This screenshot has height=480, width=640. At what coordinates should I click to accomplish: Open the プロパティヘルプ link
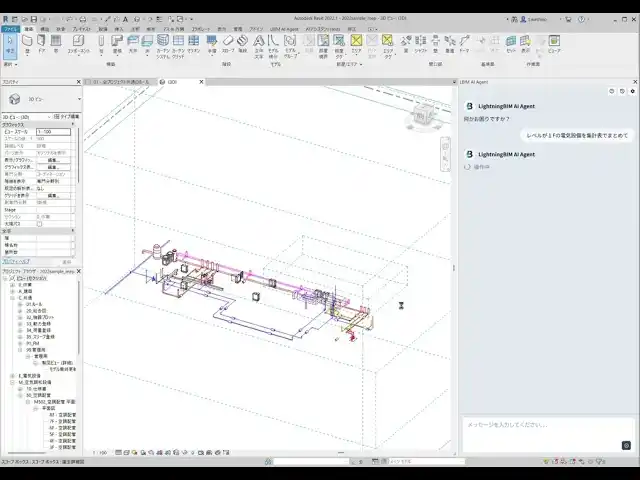[x=16, y=262]
